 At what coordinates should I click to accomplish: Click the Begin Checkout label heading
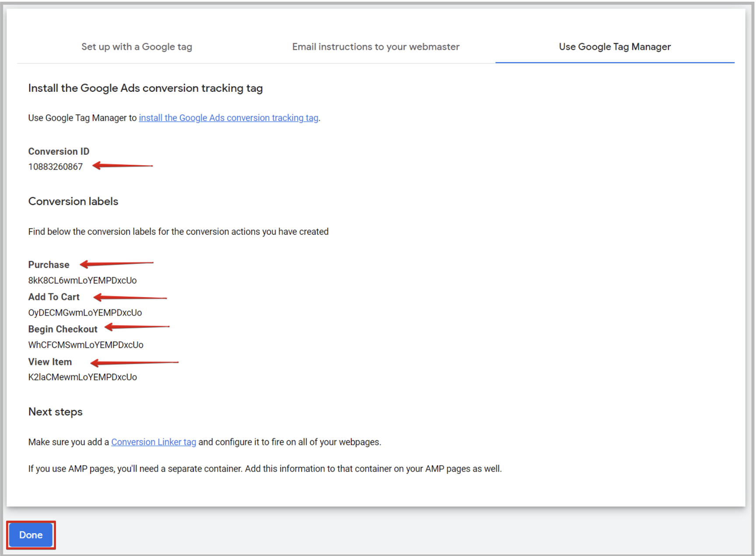pos(63,329)
